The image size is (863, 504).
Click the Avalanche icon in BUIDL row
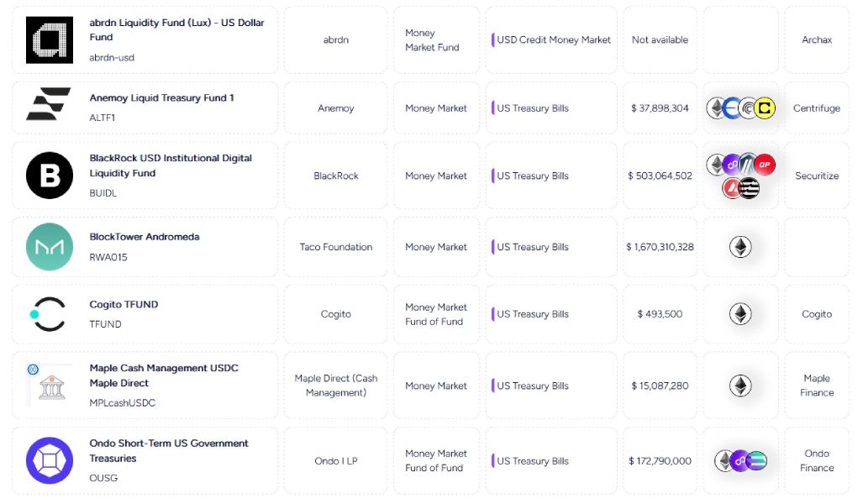point(732,187)
